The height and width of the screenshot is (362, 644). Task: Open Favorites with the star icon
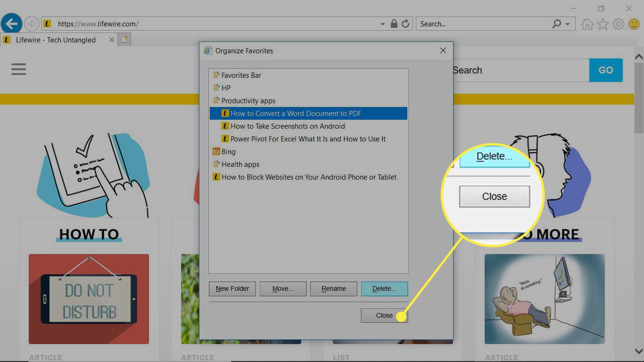point(603,24)
